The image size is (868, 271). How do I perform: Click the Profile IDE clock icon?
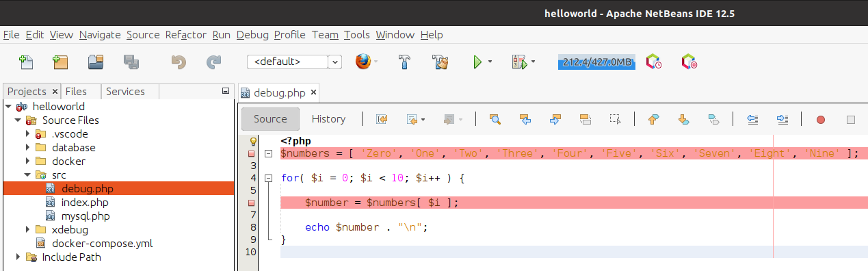(x=654, y=62)
